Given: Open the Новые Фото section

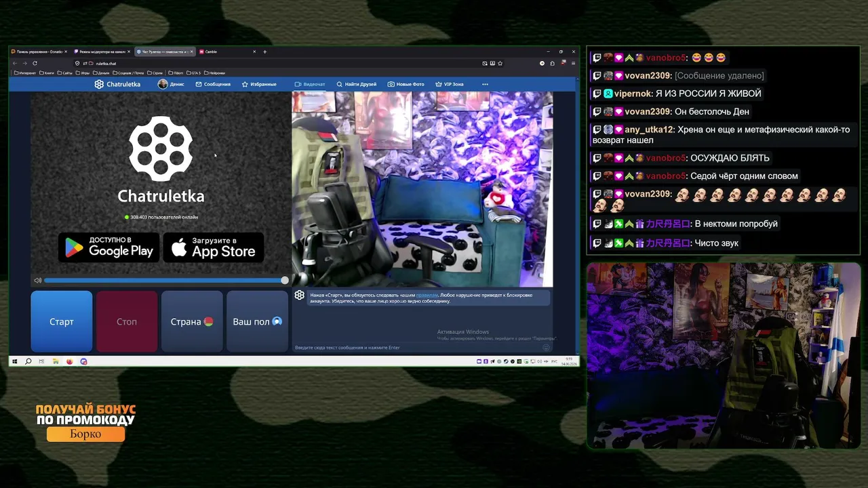Looking at the screenshot, I should [406, 84].
